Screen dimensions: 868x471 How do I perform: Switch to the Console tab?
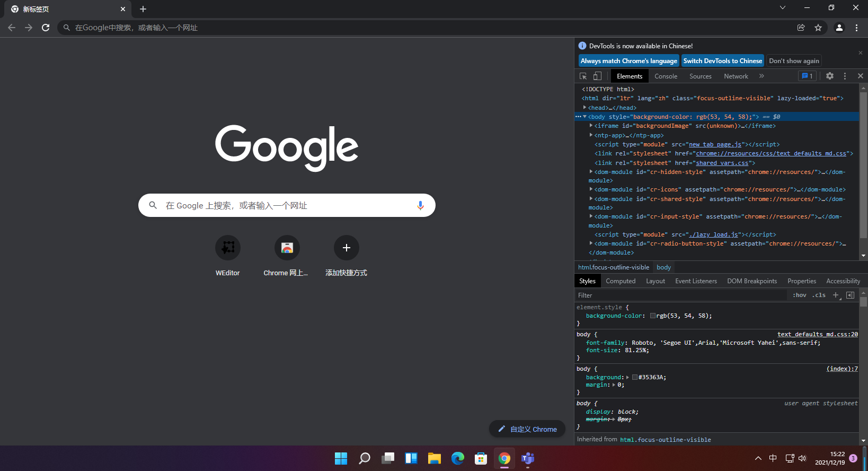point(666,76)
